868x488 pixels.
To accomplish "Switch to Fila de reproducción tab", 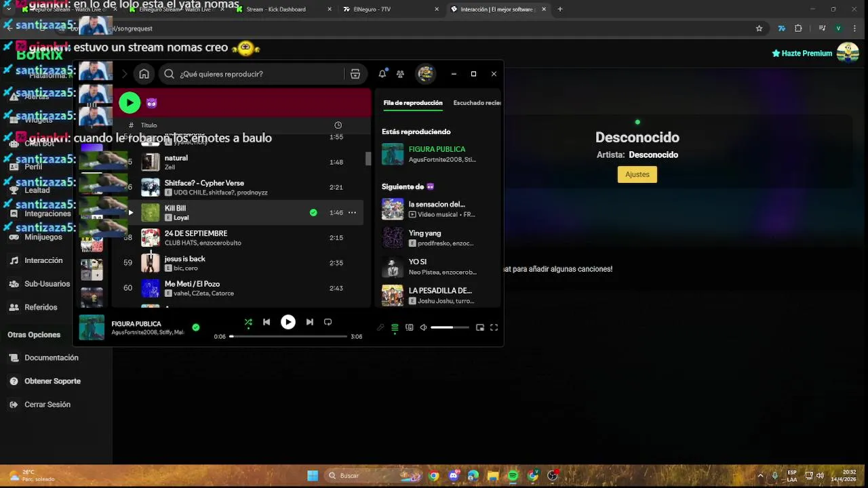I will click(413, 103).
